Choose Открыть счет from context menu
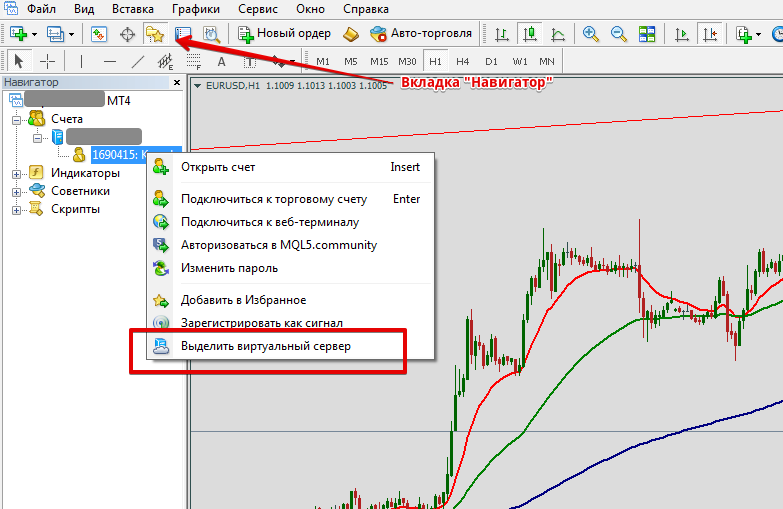Image resolution: width=783 pixels, height=509 pixels. click(x=290, y=167)
